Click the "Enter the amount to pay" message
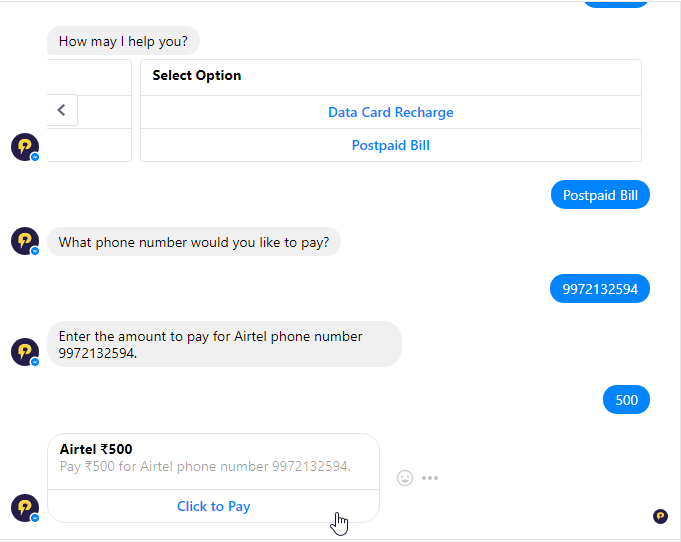Viewport: 681px width, 542px height. point(224,344)
